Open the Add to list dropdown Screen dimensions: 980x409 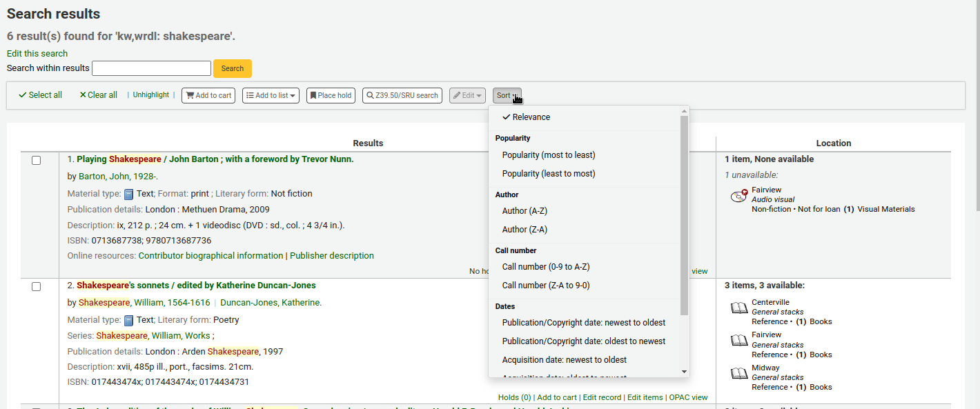point(271,95)
